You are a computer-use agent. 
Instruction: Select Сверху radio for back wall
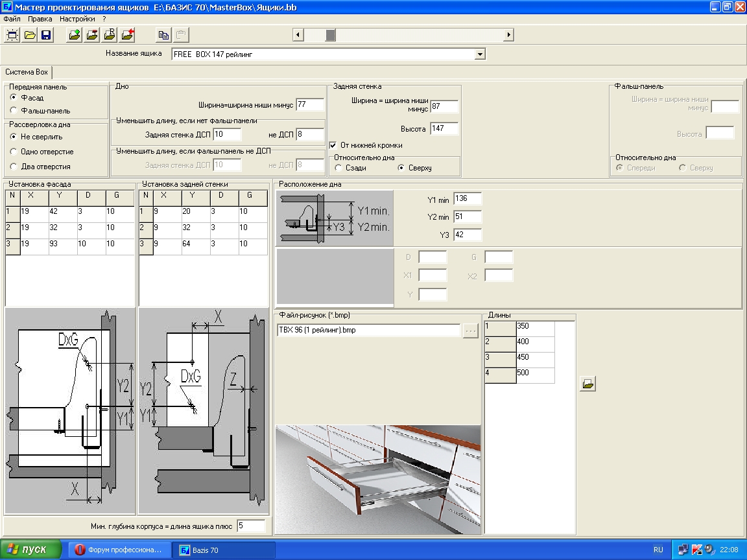401,168
